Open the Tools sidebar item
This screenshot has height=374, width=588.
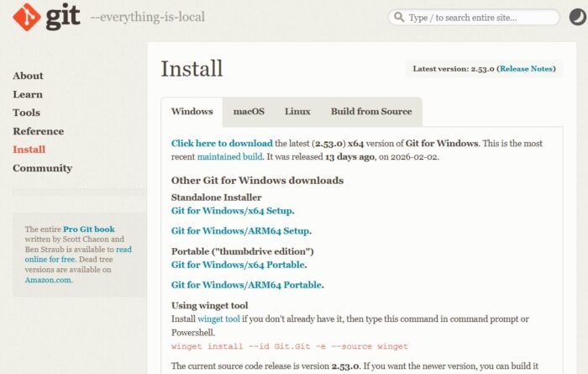point(26,113)
